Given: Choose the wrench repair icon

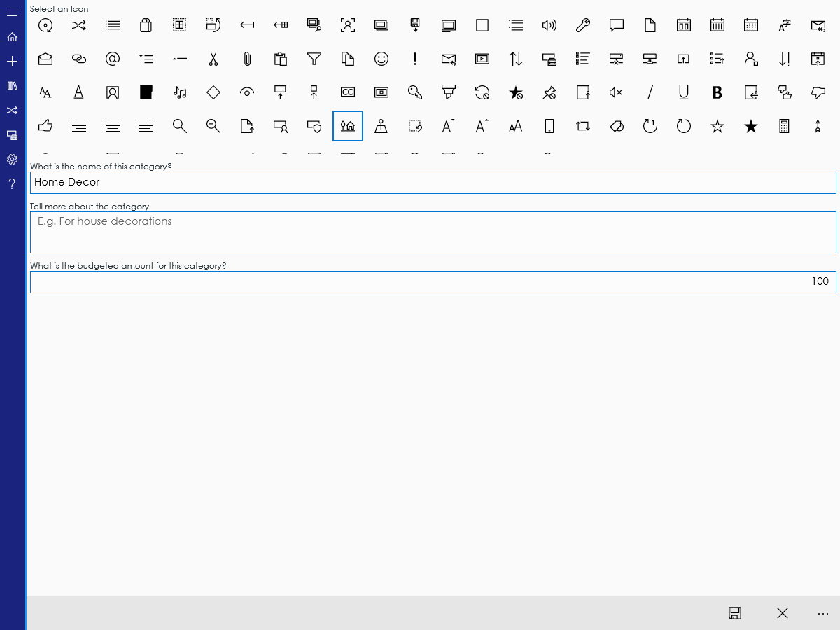Looking at the screenshot, I should (x=583, y=25).
